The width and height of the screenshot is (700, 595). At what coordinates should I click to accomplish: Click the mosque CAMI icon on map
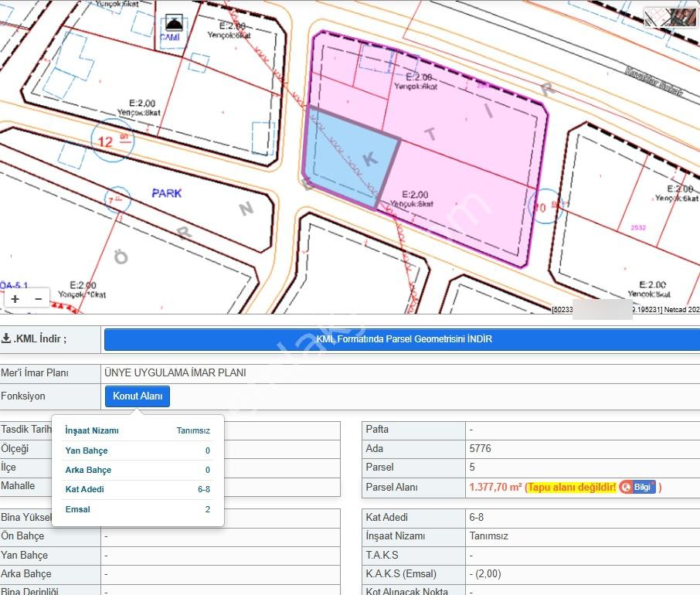(174, 22)
